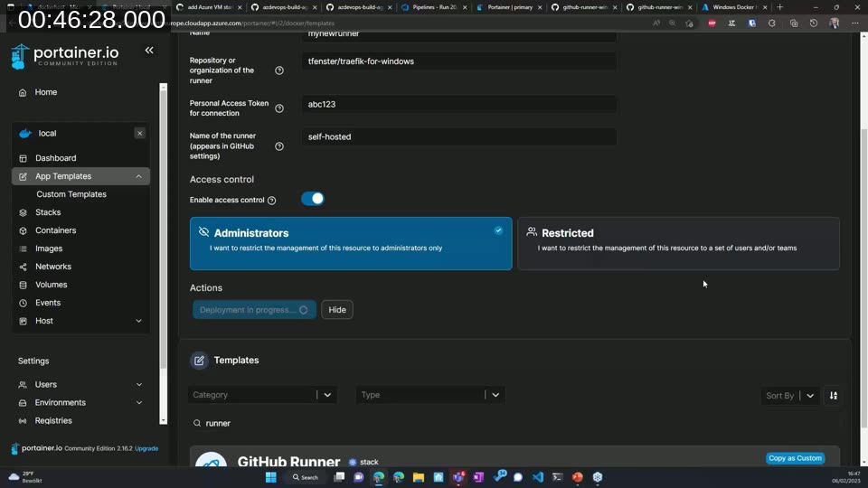The width and height of the screenshot is (868, 488).
Task: Open Volumes in sidebar
Action: coord(51,285)
